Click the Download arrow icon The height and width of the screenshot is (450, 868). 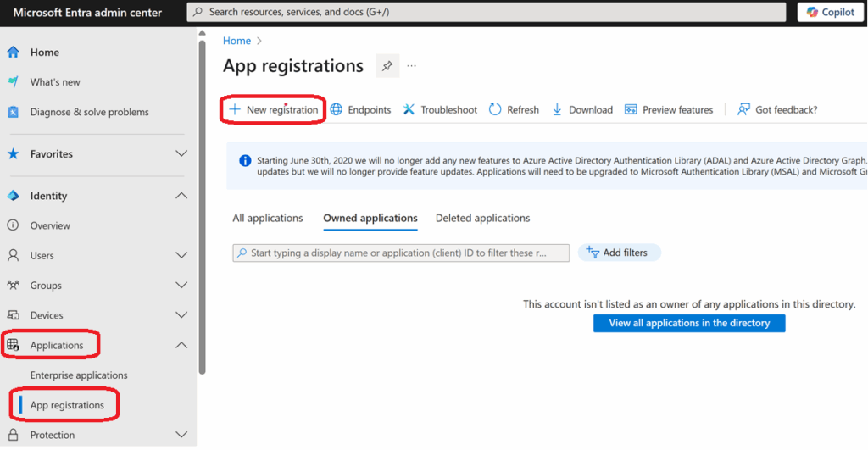pyautogui.click(x=557, y=109)
